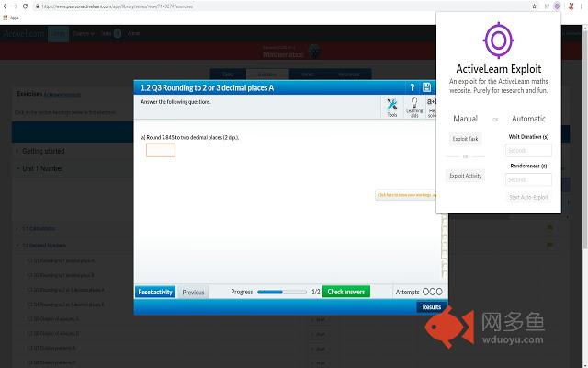Open the Learning aids lightbulb icon
588x368 pixels.
(x=414, y=108)
